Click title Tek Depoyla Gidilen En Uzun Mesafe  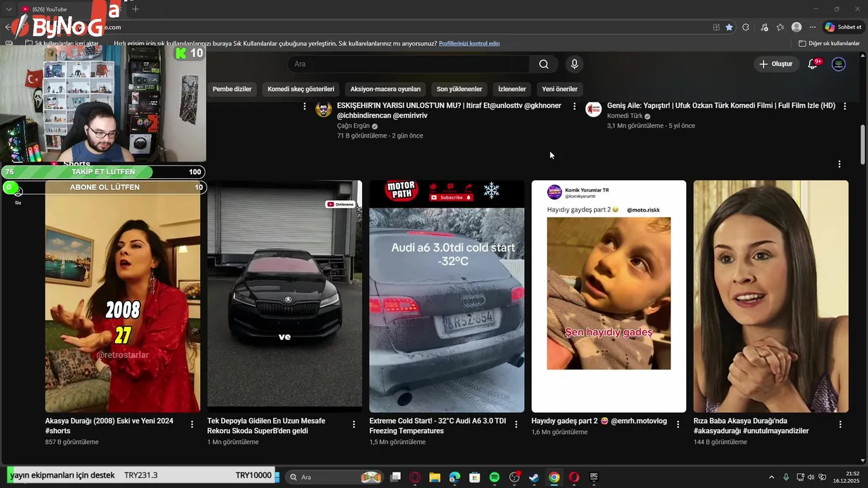267,426
